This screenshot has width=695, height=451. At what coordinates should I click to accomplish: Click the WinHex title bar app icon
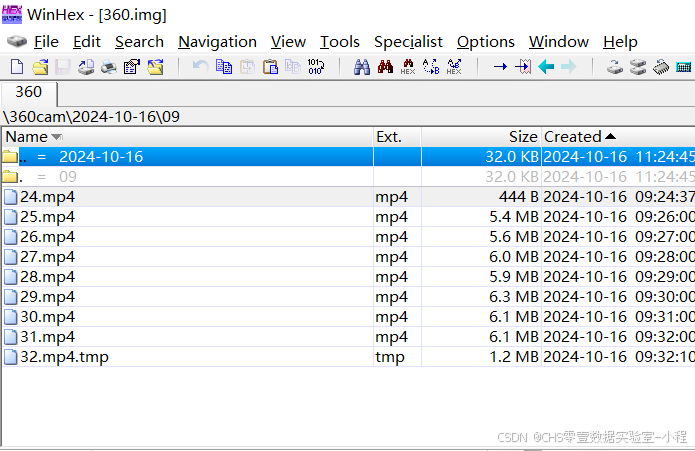12,14
